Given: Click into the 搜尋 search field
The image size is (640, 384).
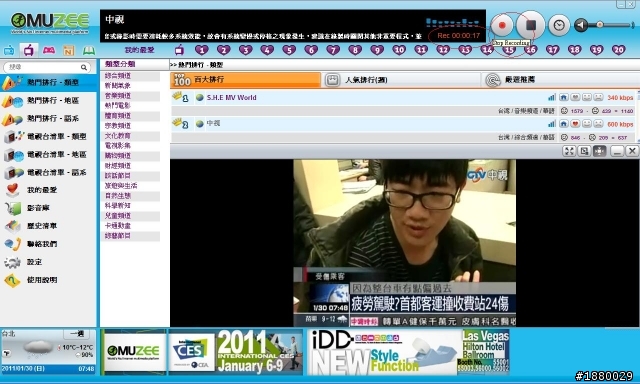Looking at the screenshot, I should click(x=42, y=67).
